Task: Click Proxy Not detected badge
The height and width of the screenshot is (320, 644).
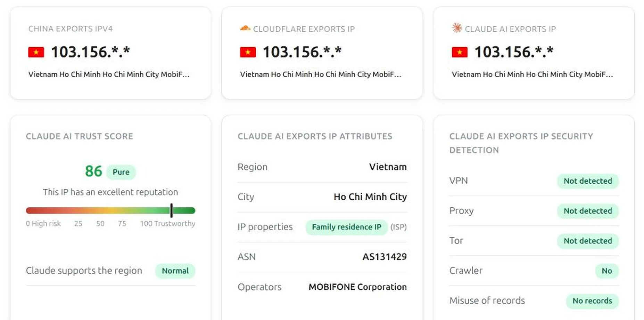Action: (588, 211)
